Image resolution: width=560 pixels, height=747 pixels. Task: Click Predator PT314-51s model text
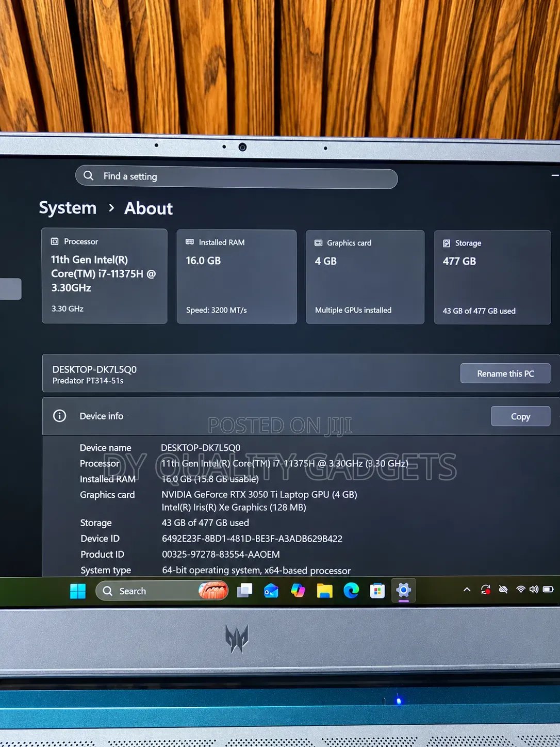click(x=88, y=381)
